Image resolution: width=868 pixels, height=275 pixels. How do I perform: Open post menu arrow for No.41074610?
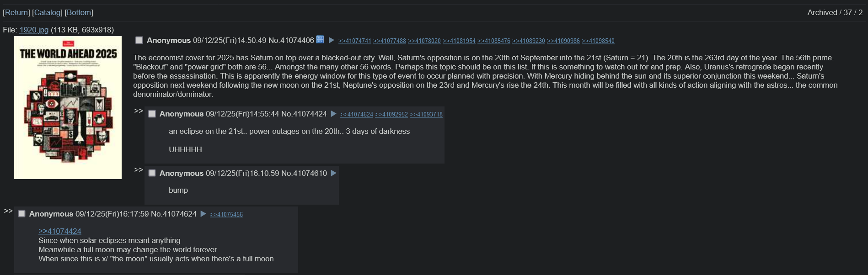333,173
